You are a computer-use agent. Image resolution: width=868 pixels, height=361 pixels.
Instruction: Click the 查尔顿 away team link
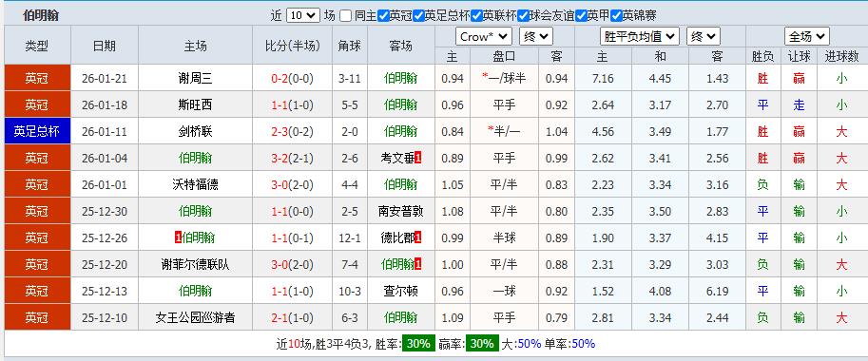(x=401, y=291)
